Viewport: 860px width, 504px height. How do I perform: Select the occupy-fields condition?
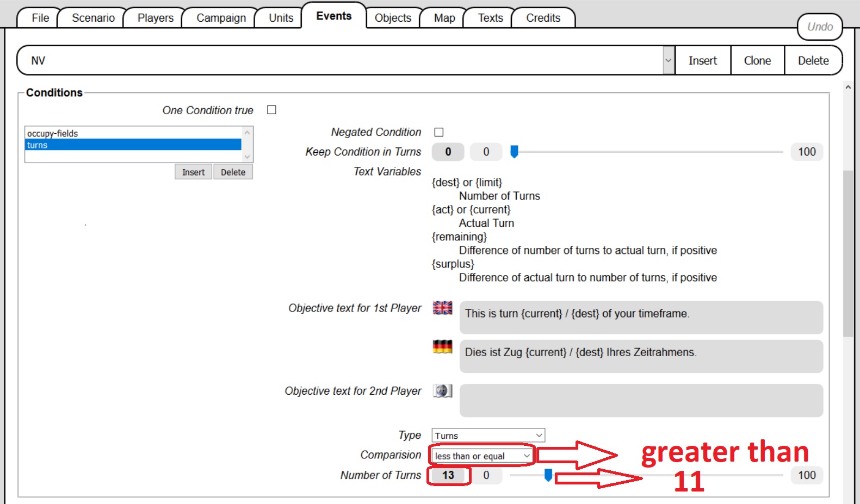click(x=133, y=133)
